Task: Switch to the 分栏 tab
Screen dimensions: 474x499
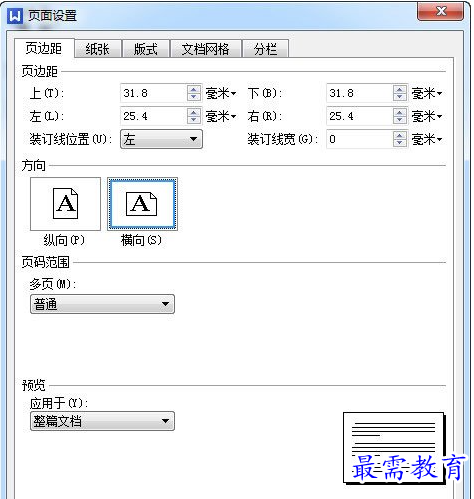Action: (x=265, y=49)
